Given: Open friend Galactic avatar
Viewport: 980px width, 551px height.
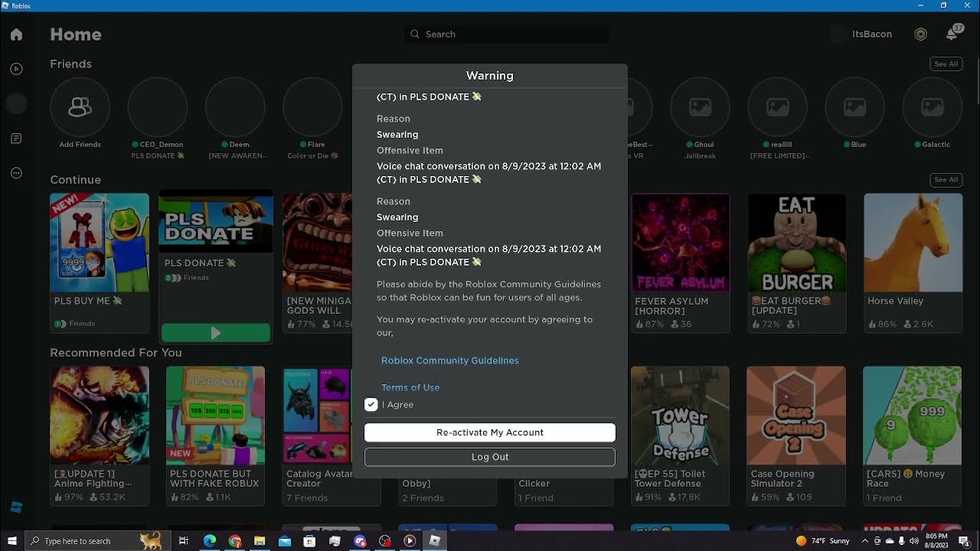Looking at the screenshot, I should (932, 107).
